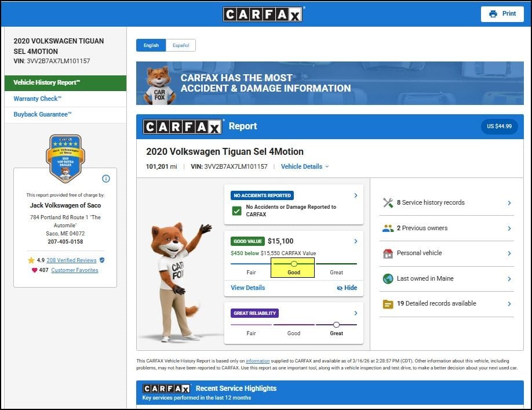The width and height of the screenshot is (532, 410).
Task: Hide the value details panel
Action: tap(347, 288)
